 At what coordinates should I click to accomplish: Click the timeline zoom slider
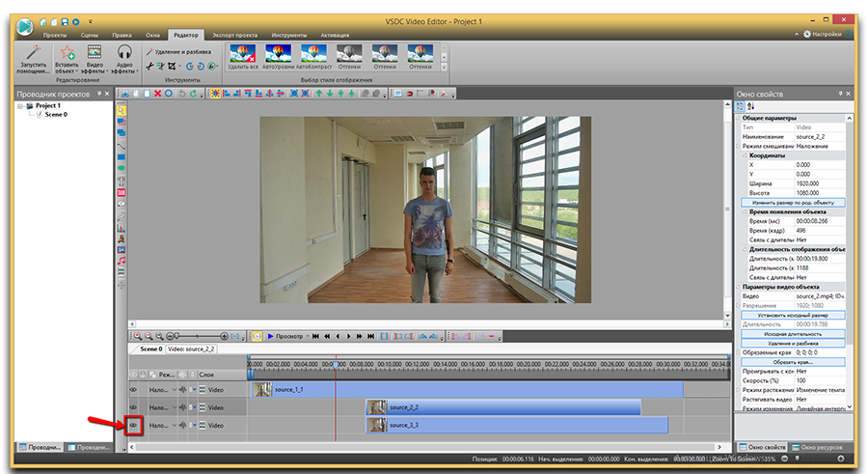[x=198, y=337]
